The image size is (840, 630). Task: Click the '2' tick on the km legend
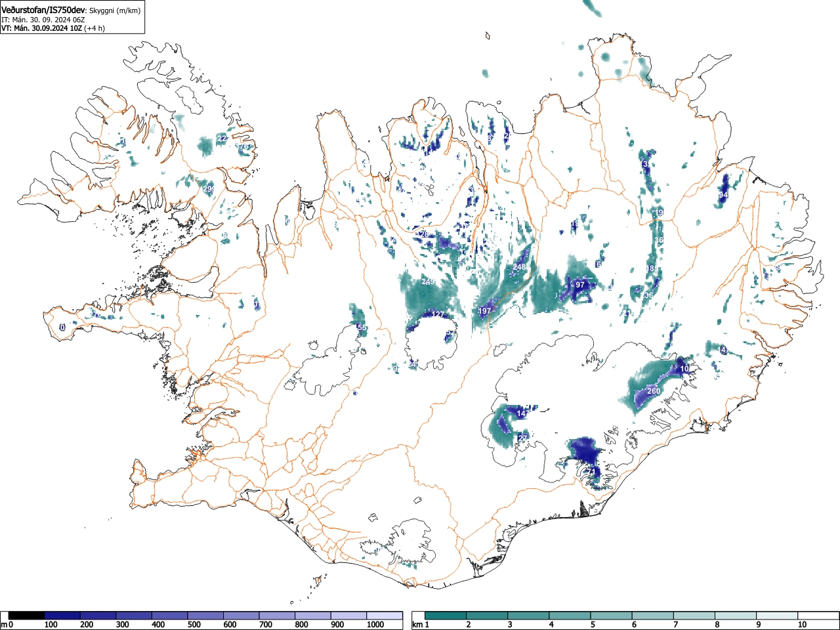point(468,625)
